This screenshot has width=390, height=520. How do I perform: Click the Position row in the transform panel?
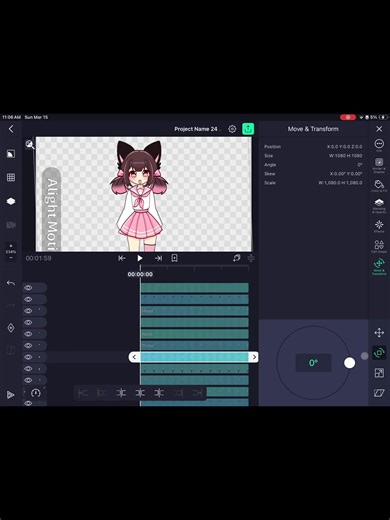313,147
